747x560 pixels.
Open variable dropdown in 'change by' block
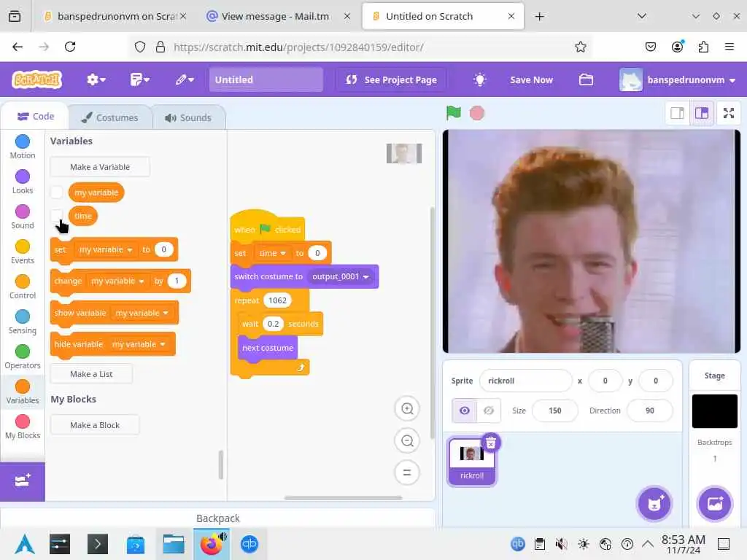click(117, 281)
